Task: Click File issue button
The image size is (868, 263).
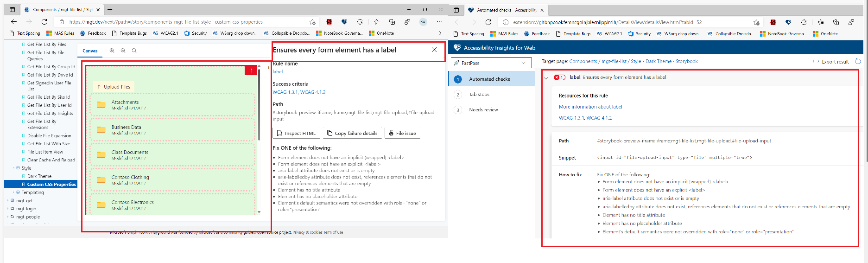Action: click(x=402, y=133)
